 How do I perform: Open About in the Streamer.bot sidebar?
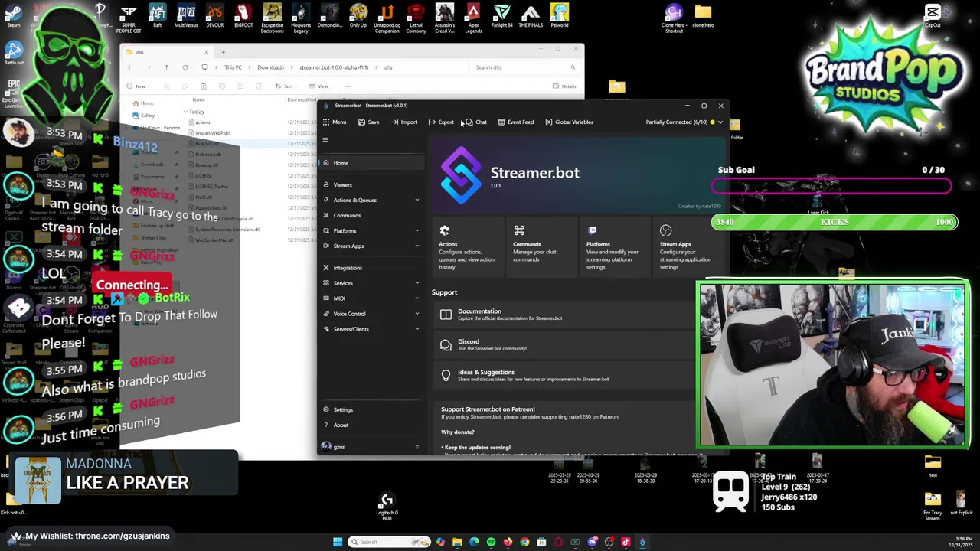pyautogui.click(x=373, y=425)
